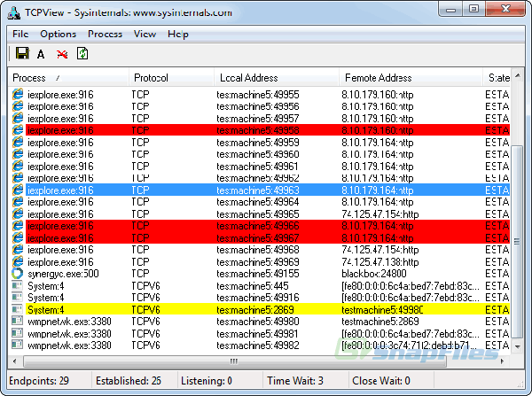
Task: Click local address testmachine5:49916
Action: [x=258, y=298]
